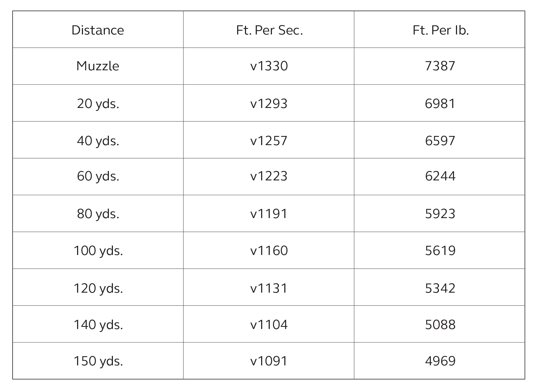Click the v1223 velocity cell
The image size is (536, 392).
pyautogui.click(x=269, y=177)
